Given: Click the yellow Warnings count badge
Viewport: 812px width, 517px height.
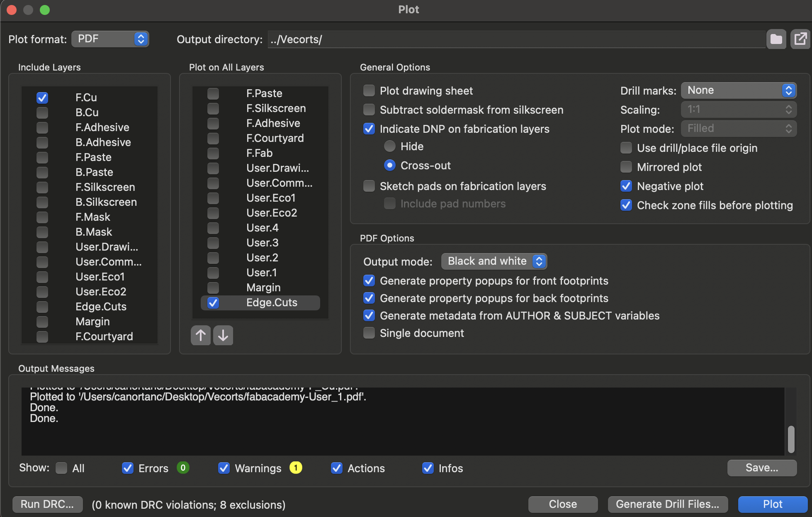Looking at the screenshot, I should pos(295,468).
